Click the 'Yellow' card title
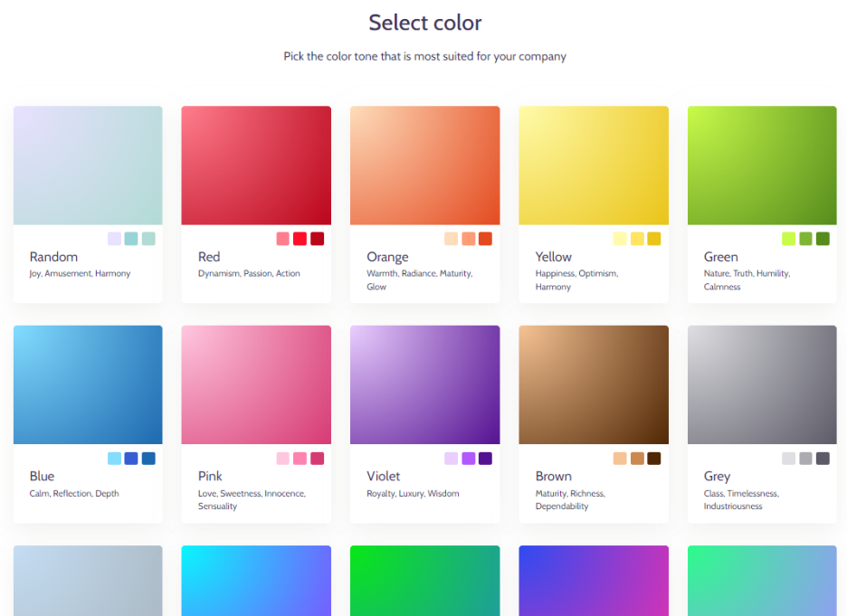The height and width of the screenshot is (616, 847). pyautogui.click(x=553, y=257)
